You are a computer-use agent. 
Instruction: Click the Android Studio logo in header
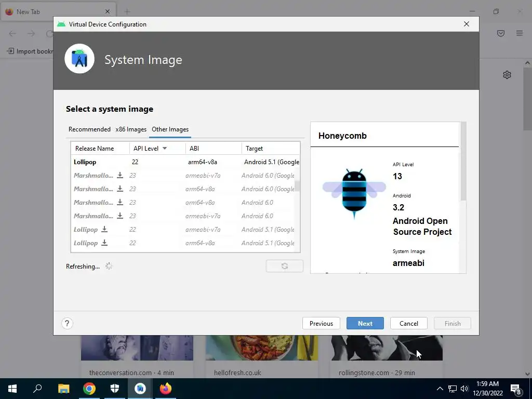click(79, 59)
